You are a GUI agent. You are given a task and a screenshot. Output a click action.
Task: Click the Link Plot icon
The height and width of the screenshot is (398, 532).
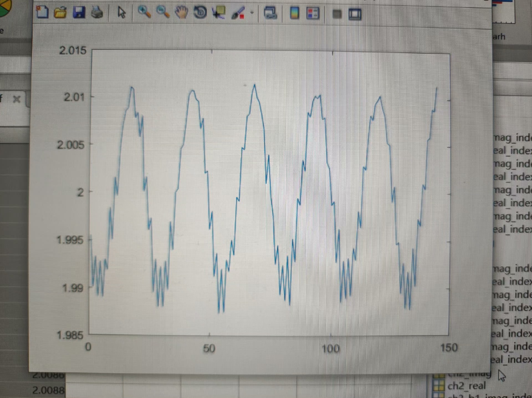tap(270, 13)
